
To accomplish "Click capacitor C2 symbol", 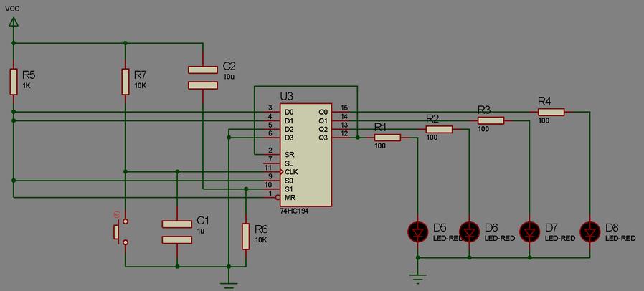I will click(x=203, y=77).
